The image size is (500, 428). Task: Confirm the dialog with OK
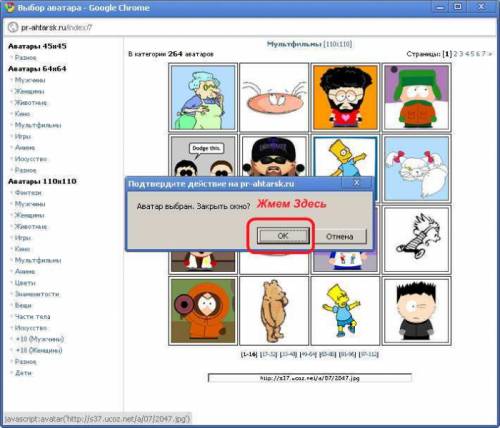283,236
